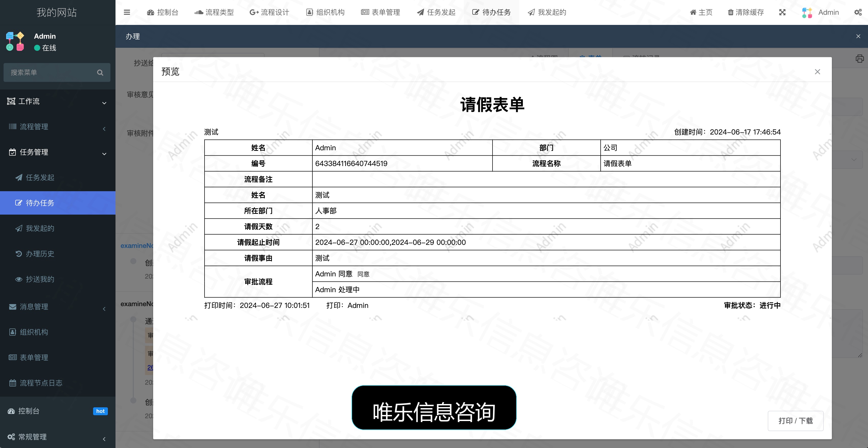The image size is (868, 448).
Task: Open 我发起的 in the top navigation
Action: point(547,12)
